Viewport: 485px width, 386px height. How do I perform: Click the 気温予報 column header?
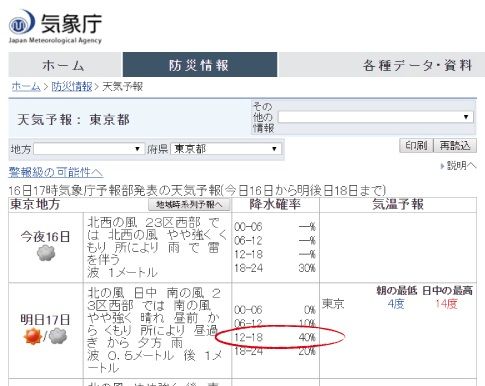pyautogui.click(x=398, y=204)
